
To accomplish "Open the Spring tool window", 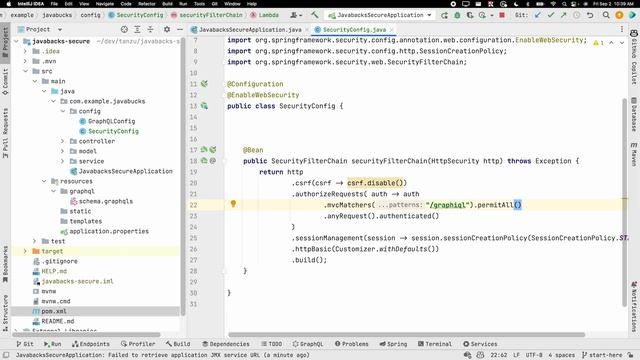I will (x=393, y=344).
